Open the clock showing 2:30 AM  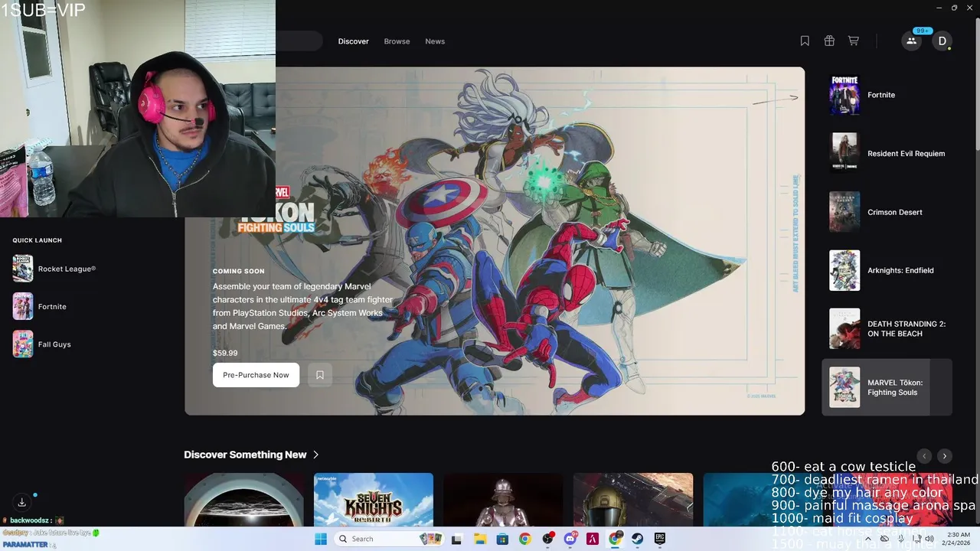click(959, 539)
